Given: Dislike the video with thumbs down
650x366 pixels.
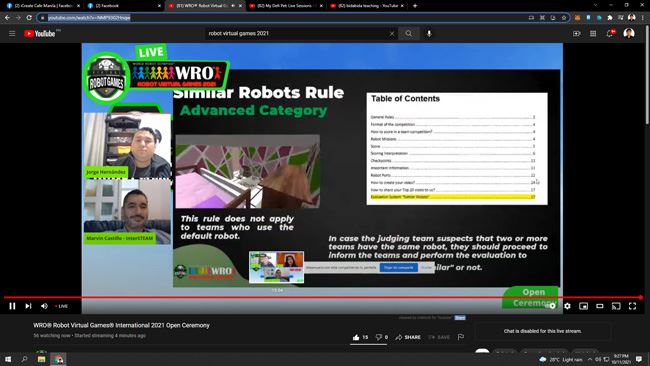Looking at the screenshot, I should [381, 337].
